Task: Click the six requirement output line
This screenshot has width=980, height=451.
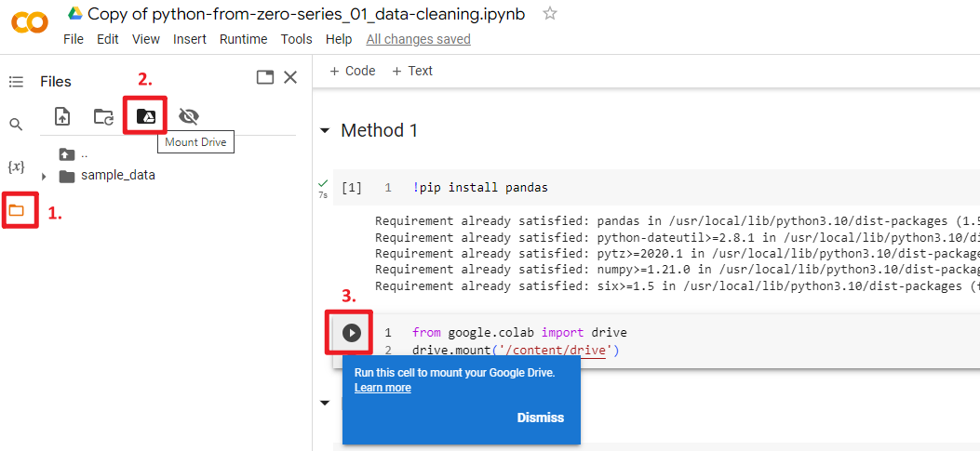Action: point(678,286)
